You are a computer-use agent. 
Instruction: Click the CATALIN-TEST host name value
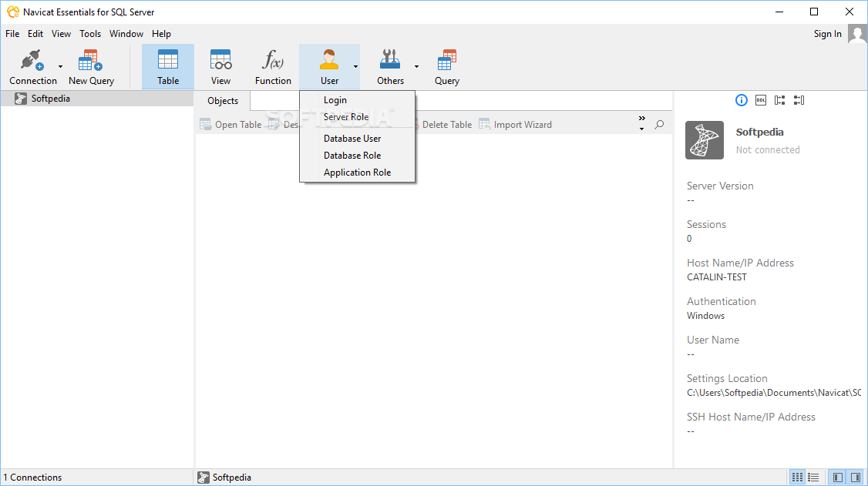click(716, 277)
